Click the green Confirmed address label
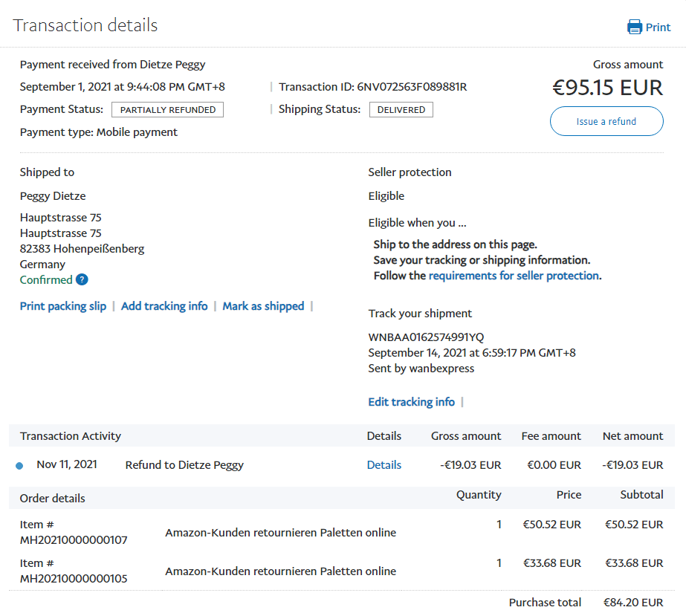This screenshot has width=686, height=616. click(x=46, y=280)
